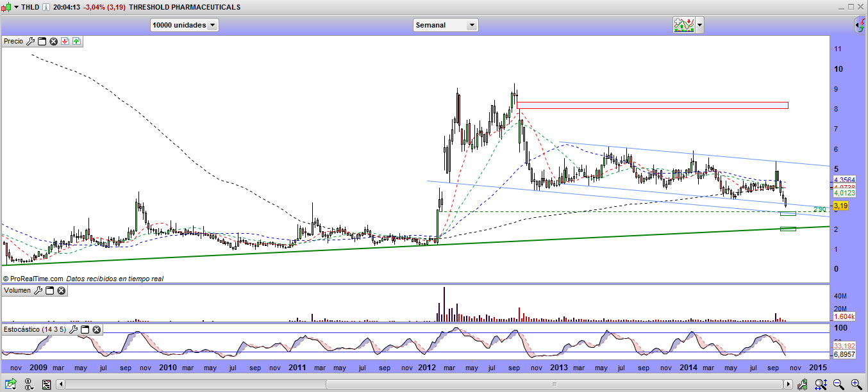Click the 33,192 stochastic value label
The image size is (868, 392).
(x=844, y=347)
